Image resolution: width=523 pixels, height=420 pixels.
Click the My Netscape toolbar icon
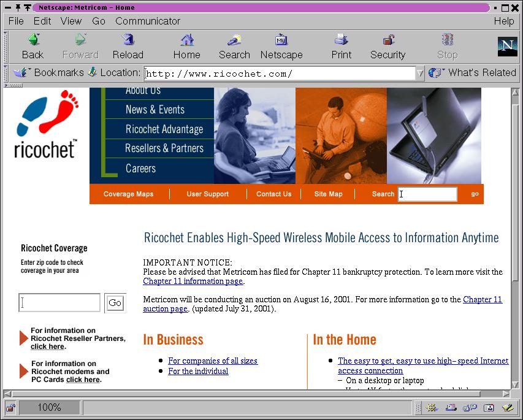tap(281, 47)
